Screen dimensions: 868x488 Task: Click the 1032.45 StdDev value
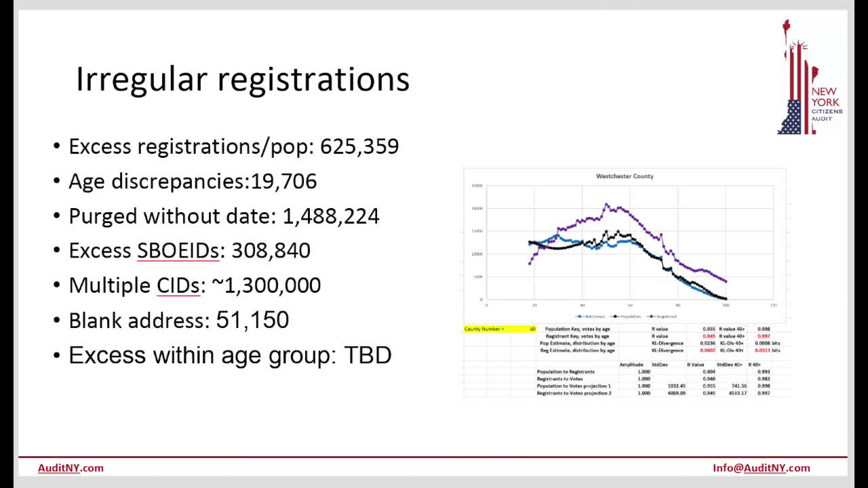click(x=676, y=386)
